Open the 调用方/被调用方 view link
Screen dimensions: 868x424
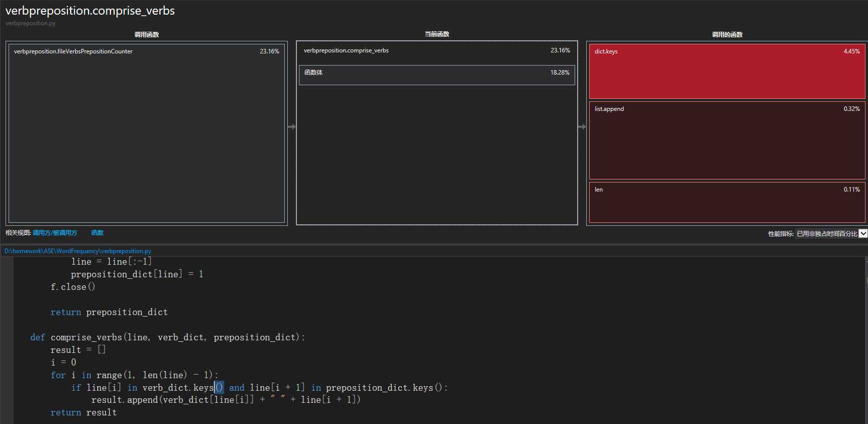coord(55,233)
